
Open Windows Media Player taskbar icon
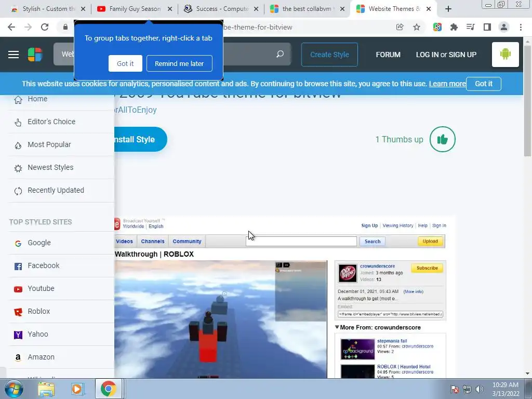[77, 389]
